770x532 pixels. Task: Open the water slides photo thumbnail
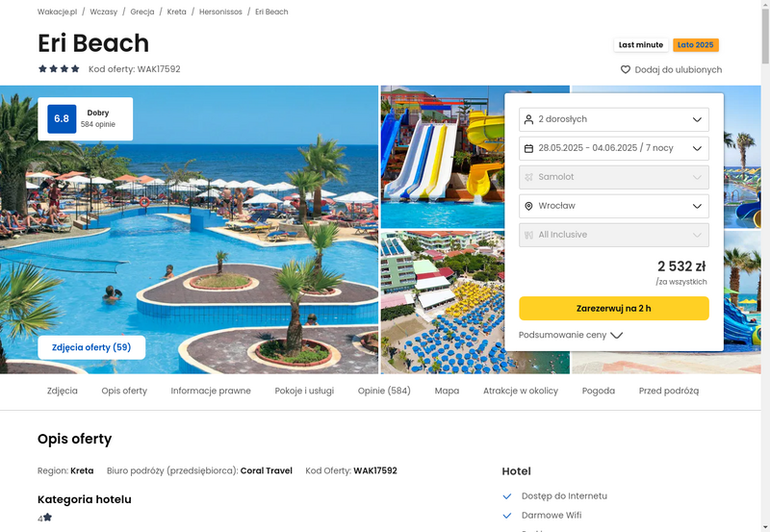pyautogui.click(x=442, y=157)
